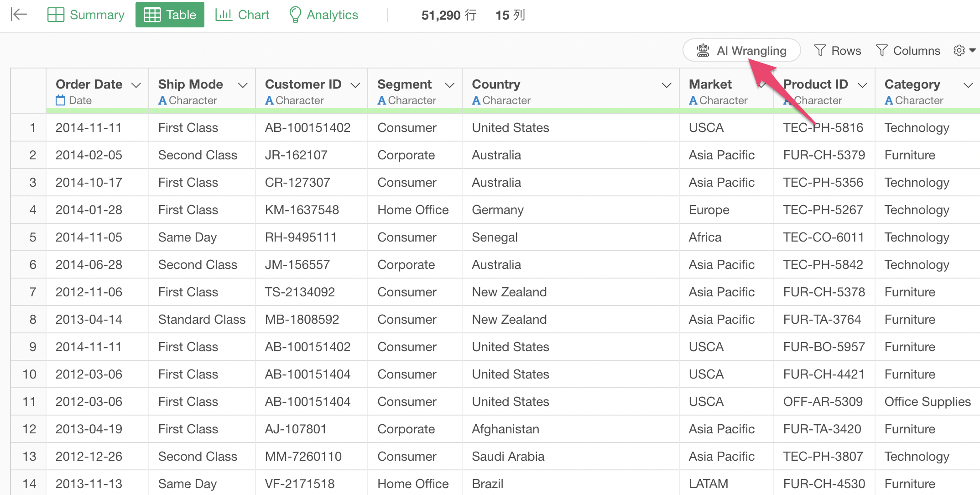The height and width of the screenshot is (495, 980).
Task: Click the AI Wrangling robot icon
Action: [x=703, y=50]
